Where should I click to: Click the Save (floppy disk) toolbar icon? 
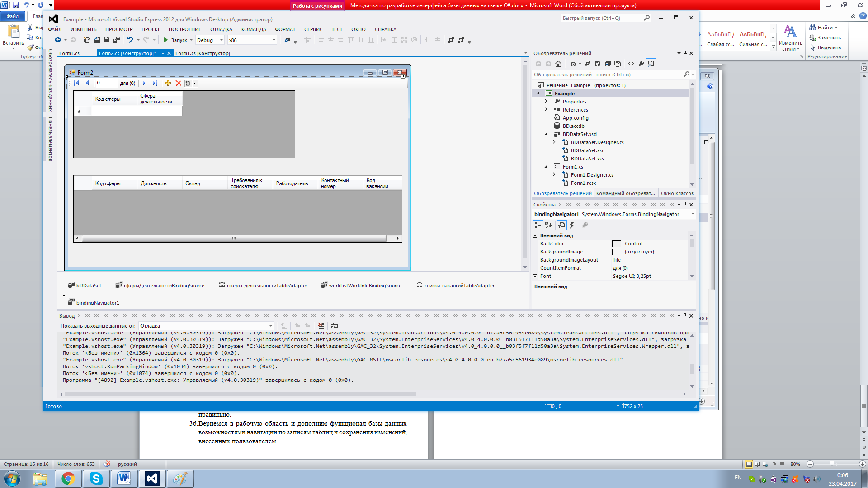[106, 40]
